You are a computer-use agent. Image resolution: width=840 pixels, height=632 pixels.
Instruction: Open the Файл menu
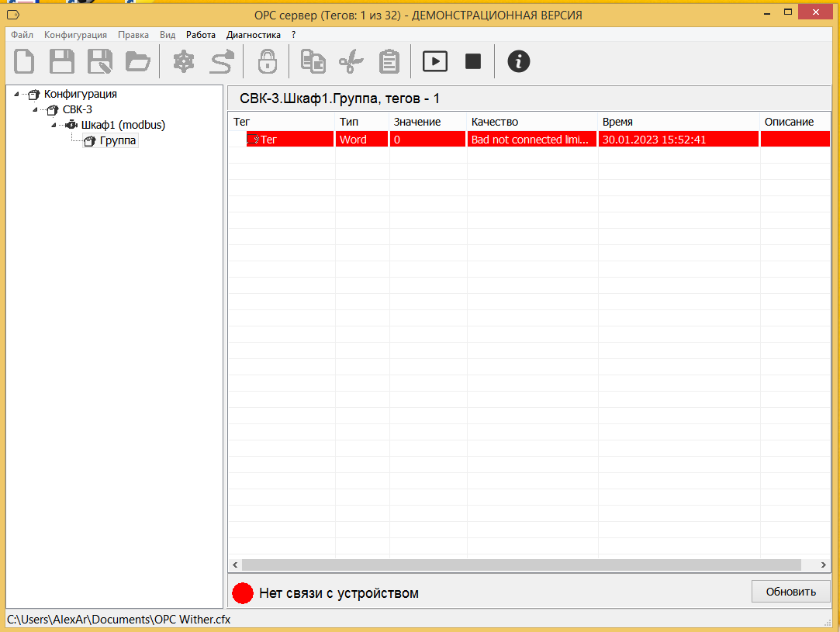click(x=22, y=35)
